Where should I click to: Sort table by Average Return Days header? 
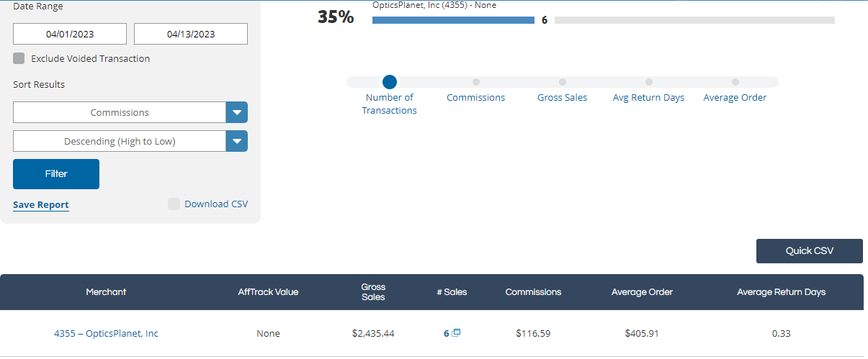782,292
